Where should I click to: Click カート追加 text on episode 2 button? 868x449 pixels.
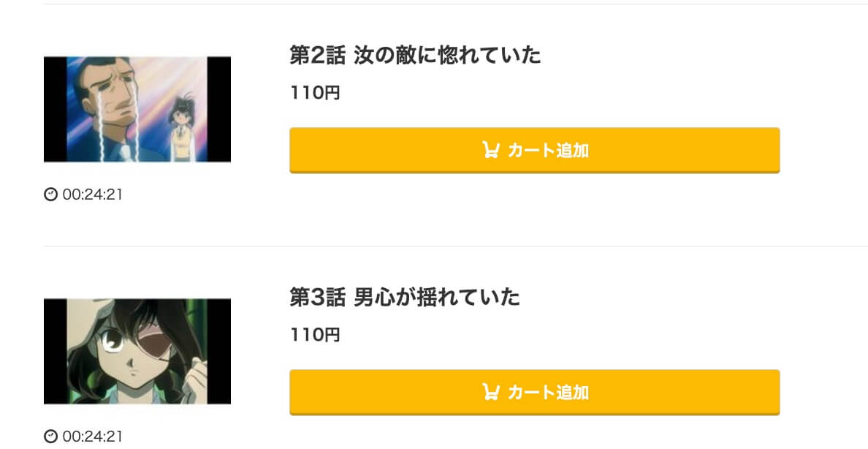548,150
